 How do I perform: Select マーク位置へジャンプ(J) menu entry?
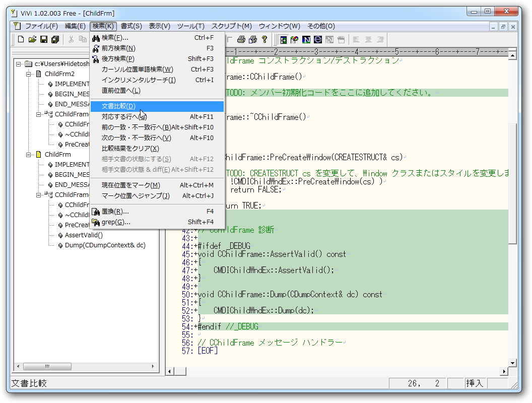[157, 196]
